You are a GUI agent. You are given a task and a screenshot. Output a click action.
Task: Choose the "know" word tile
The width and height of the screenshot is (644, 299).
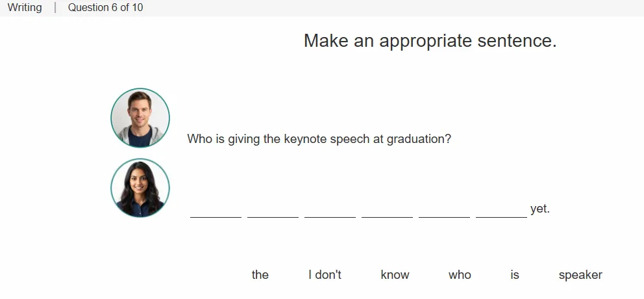[x=395, y=275]
